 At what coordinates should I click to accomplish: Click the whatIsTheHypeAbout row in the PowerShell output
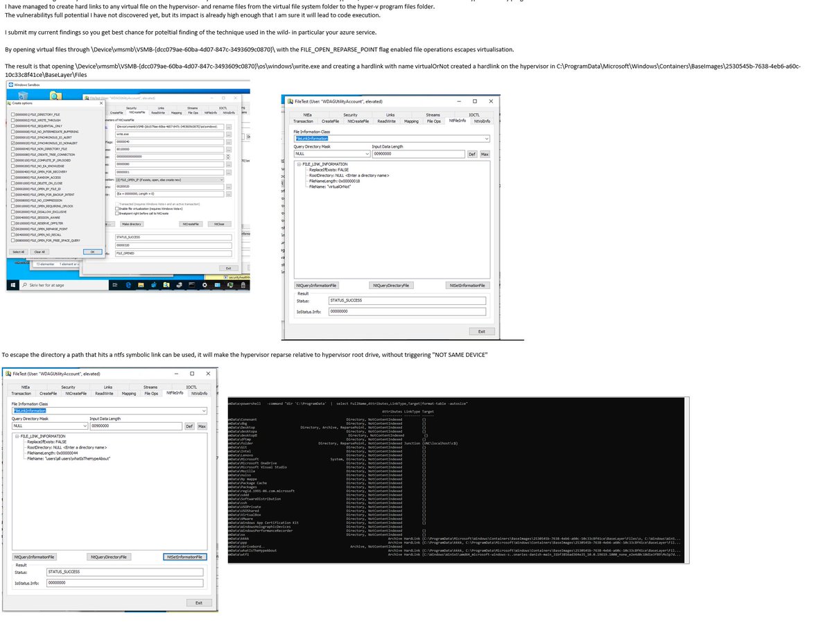456,550
